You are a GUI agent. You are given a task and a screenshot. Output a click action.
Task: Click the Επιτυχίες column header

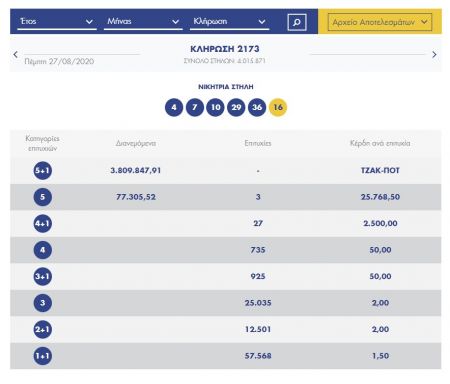coord(258,143)
